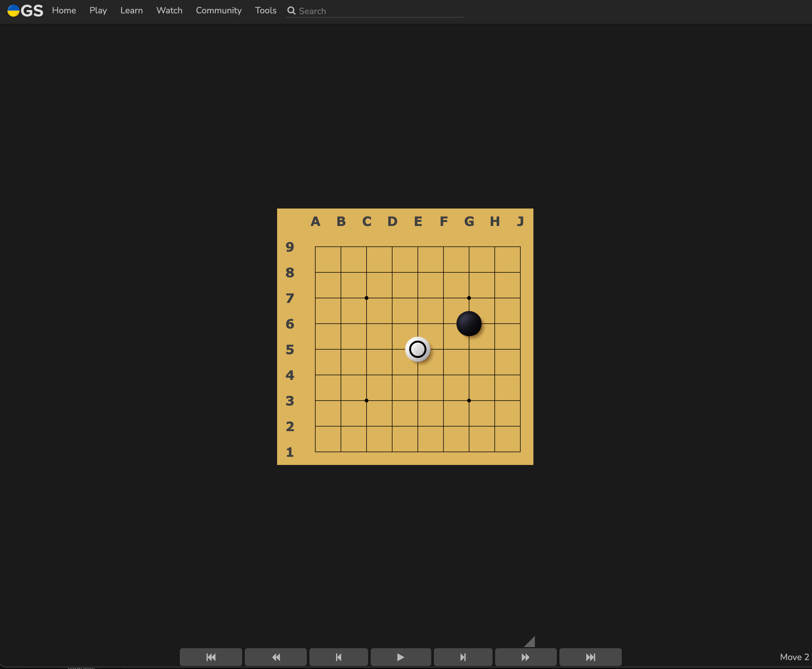Open the Tools menu
This screenshot has width=812, height=669.
265,11
